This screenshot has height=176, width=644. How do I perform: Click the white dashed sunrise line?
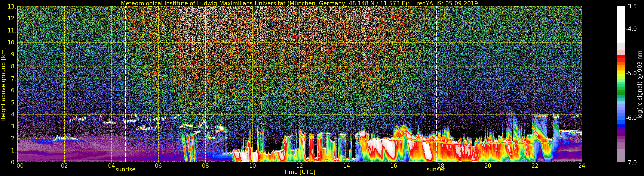tap(126, 75)
